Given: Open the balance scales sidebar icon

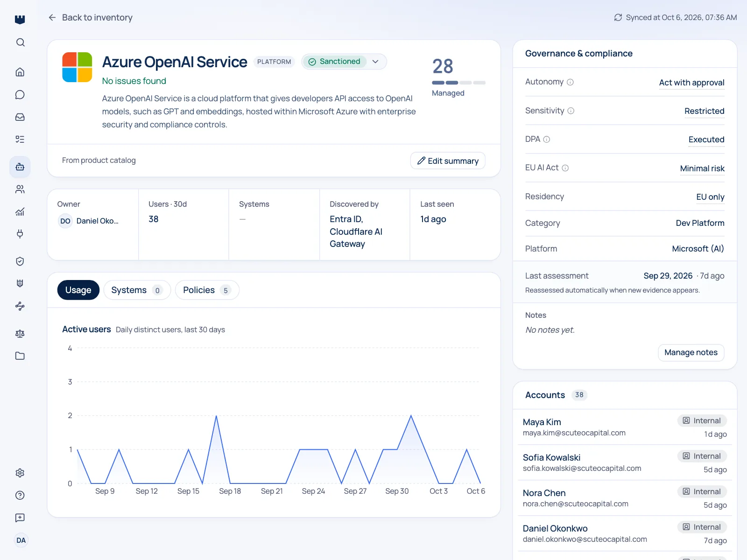Looking at the screenshot, I should tap(20, 333).
